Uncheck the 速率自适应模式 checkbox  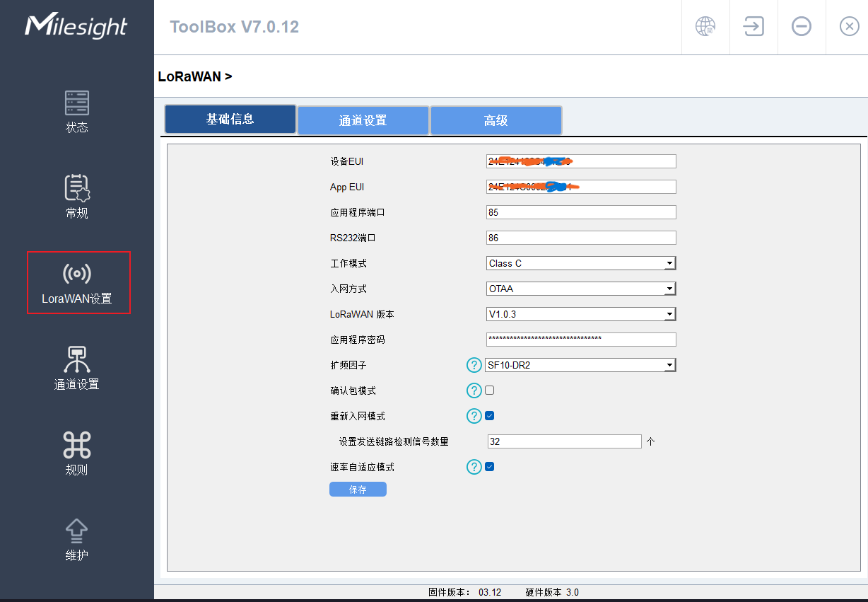click(x=489, y=466)
